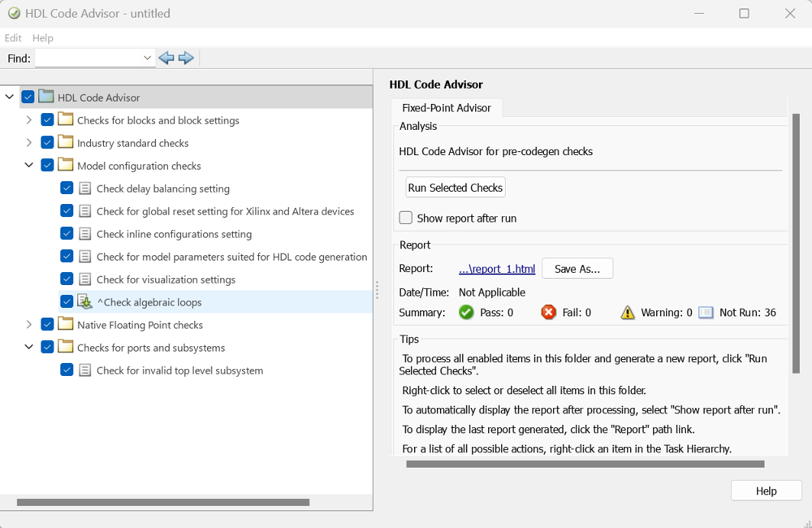The width and height of the screenshot is (812, 528).
Task: Click the left navigation arrow beside Find
Action: 166,57
